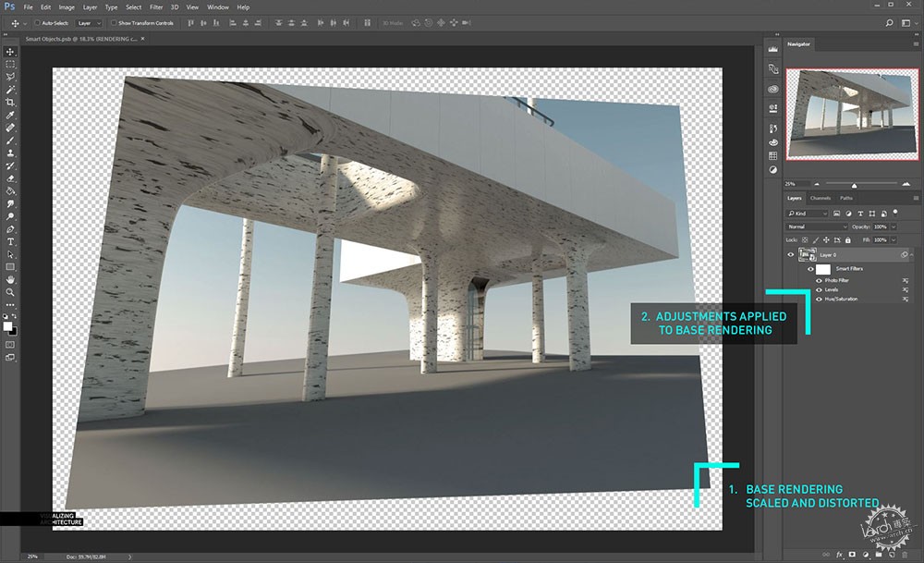Toggle layer filtering on/off switch

coord(895,213)
